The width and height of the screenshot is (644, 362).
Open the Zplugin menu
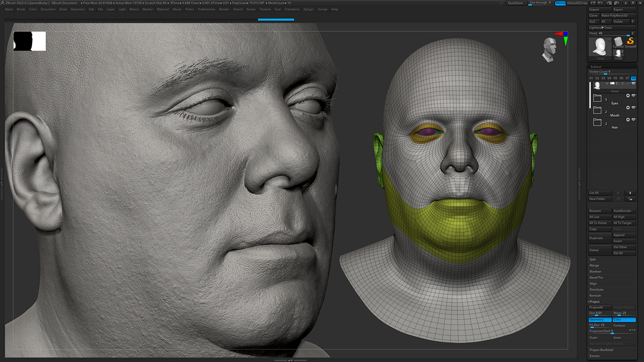(x=308, y=9)
